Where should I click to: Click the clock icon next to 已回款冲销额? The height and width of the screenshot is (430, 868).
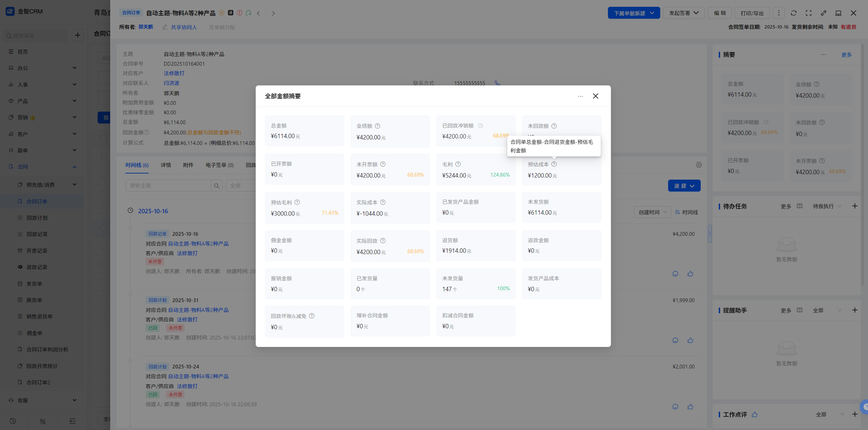click(x=480, y=126)
